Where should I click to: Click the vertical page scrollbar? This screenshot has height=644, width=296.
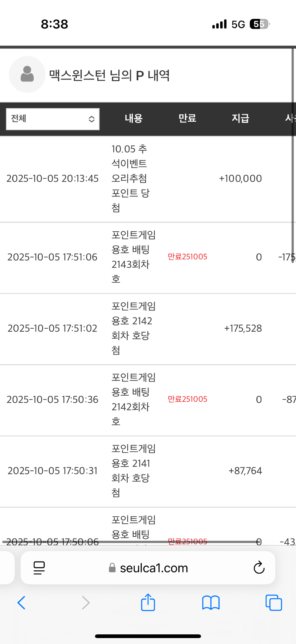[293, 155]
